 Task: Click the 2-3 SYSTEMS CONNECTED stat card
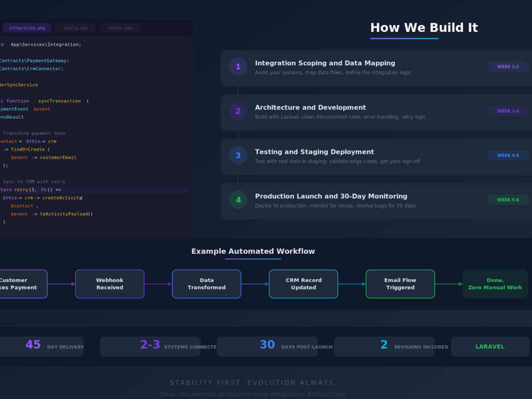pyautogui.click(x=150, y=346)
